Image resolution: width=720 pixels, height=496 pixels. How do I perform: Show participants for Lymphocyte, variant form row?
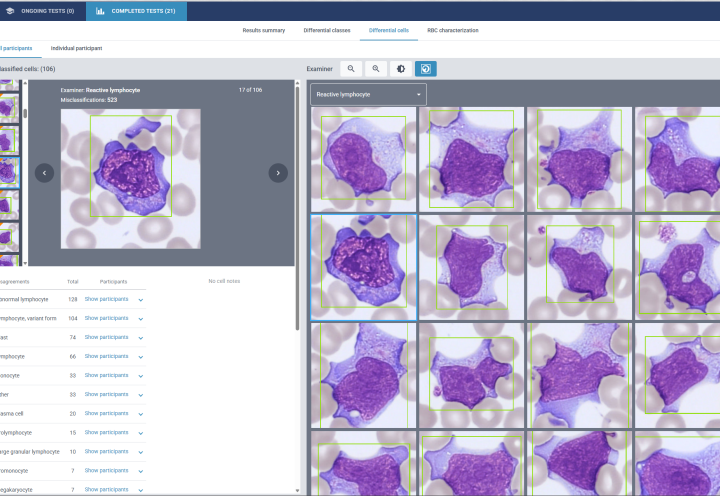click(106, 318)
